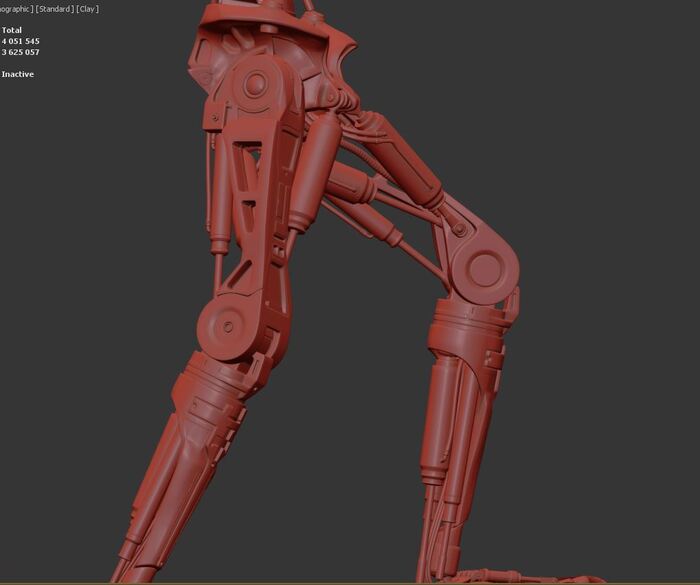Open the [Clay] viewport style menu
700x585 pixels.
coord(88,9)
